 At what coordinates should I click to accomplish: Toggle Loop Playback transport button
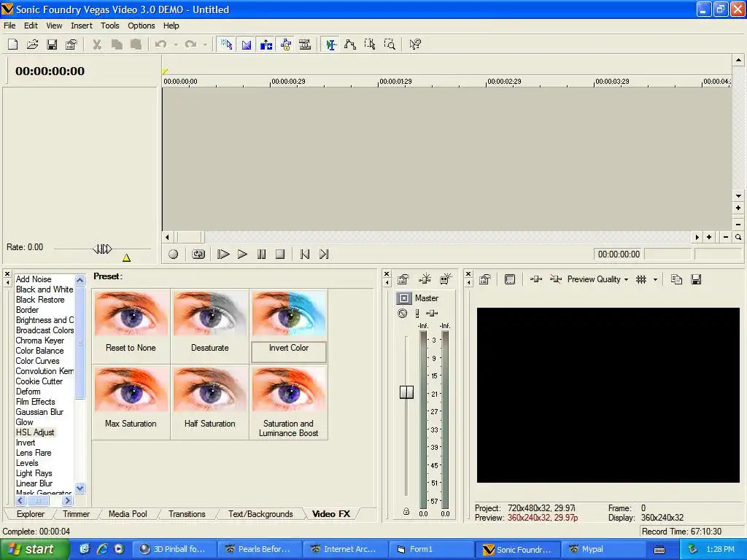(198, 254)
